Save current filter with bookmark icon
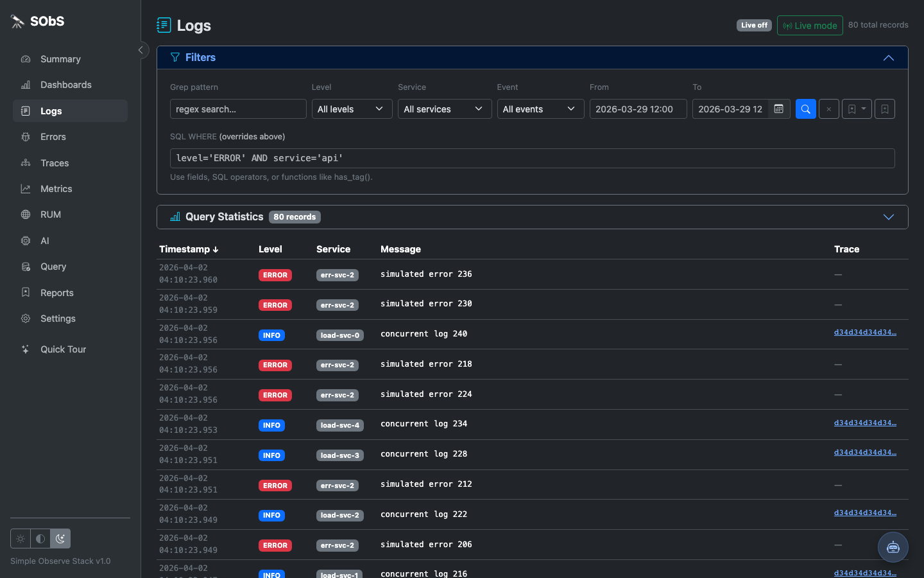This screenshot has width=924, height=578. [x=885, y=109]
